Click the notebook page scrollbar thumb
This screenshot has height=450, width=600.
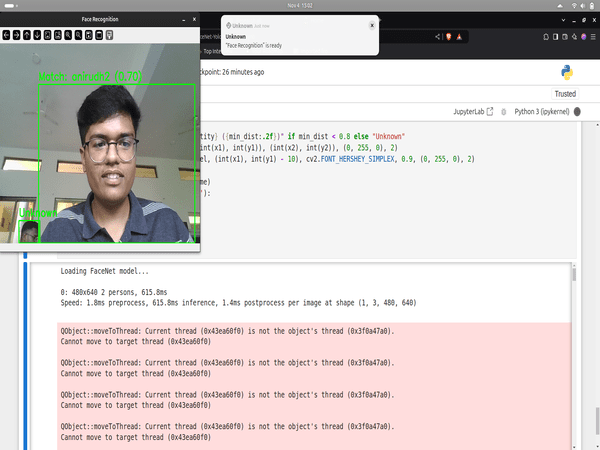pyautogui.click(x=597, y=423)
